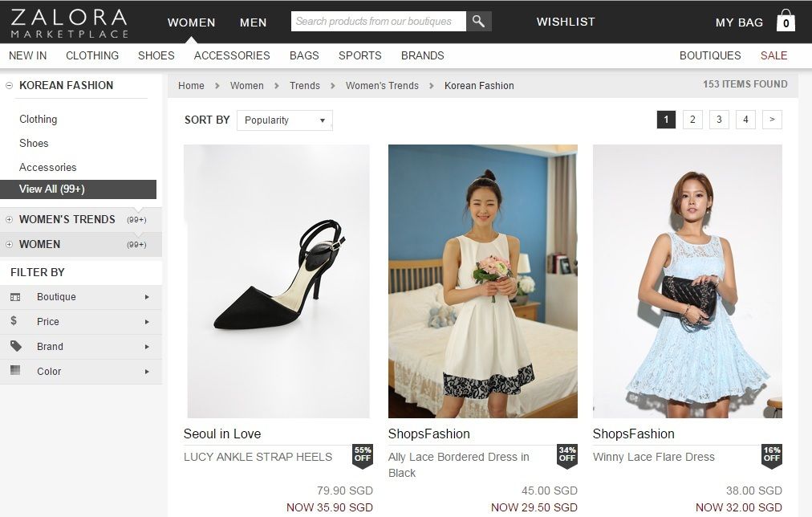Click the 55% OFF badge
Image resolution: width=812 pixels, height=517 pixels.
coord(363,457)
